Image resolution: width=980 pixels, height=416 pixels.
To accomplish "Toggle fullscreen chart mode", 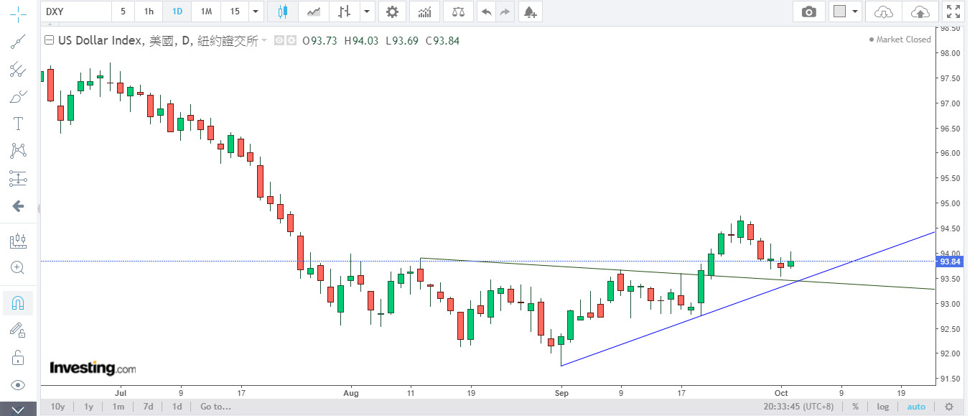I will pyautogui.click(x=953, y=11).
